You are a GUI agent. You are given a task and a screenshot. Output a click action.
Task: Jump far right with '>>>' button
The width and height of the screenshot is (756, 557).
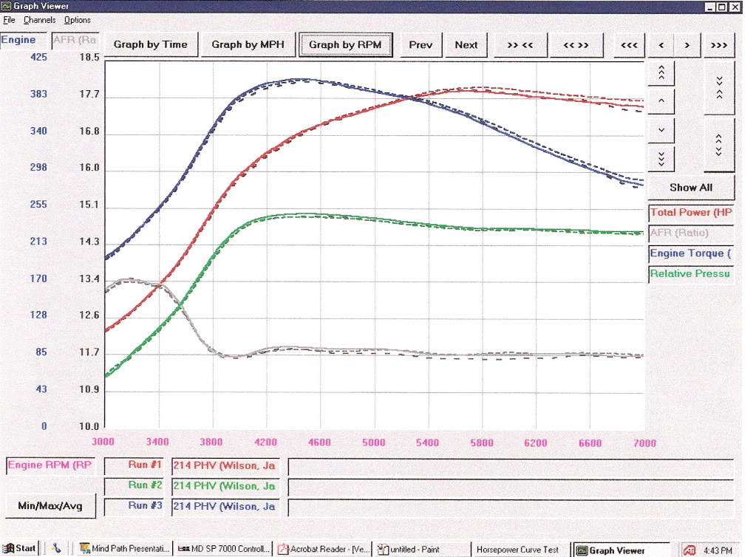click(719, 45)
